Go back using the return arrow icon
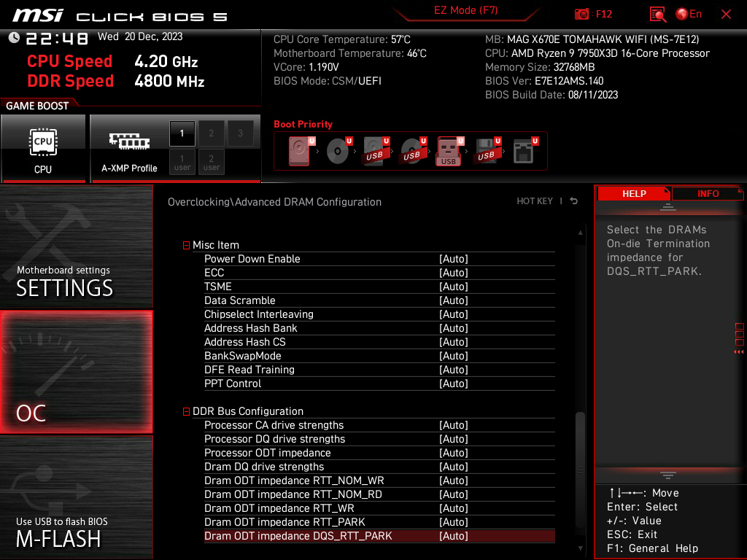 (x=574, y=201)
